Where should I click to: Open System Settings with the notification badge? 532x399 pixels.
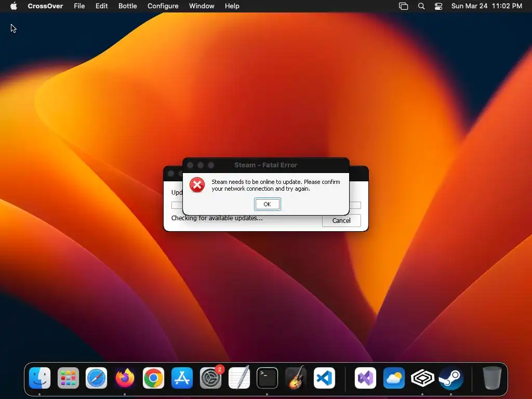click(210, 378)
